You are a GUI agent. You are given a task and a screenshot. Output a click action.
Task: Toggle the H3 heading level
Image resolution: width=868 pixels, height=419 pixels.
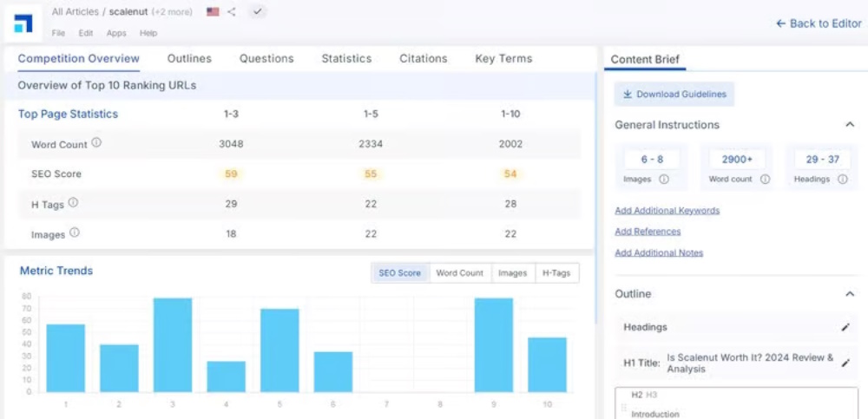pos(650,395)
